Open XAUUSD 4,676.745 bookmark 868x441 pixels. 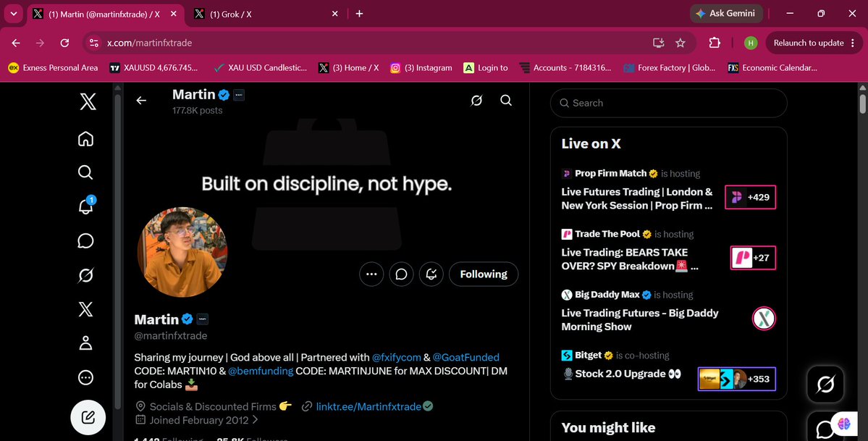(154, 68)
